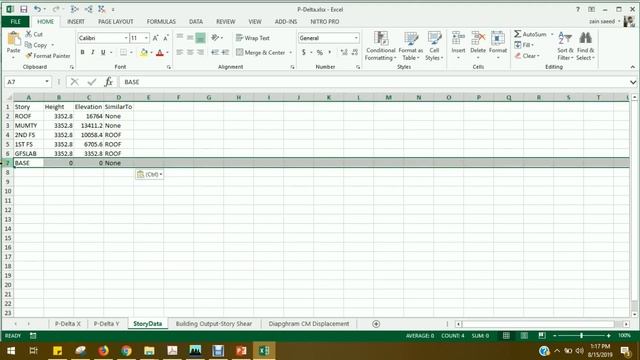Switch to Page Break Preview in status bar
640x360 pixels.
(542, 336)
